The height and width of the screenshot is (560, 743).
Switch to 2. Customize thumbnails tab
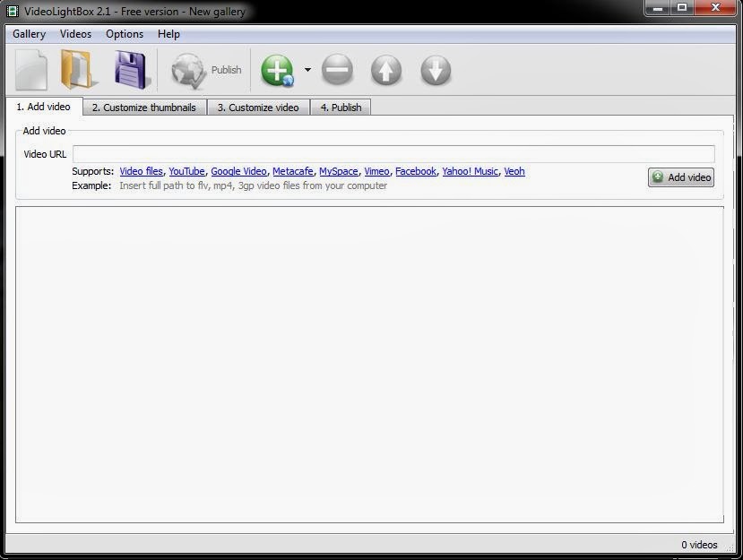pos(144,108)
